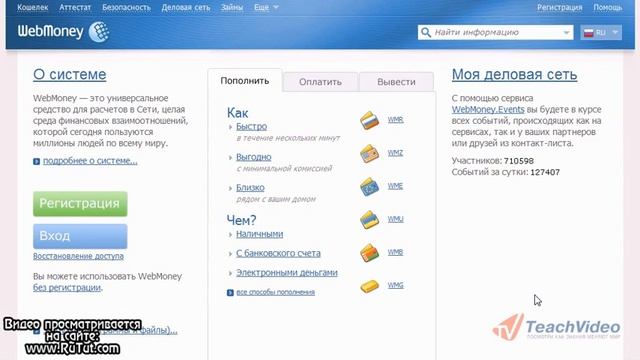This screenshot has height=360, width=640.
Task: Focus the 'Найти информацию' search field
Action: click(496, 33)
